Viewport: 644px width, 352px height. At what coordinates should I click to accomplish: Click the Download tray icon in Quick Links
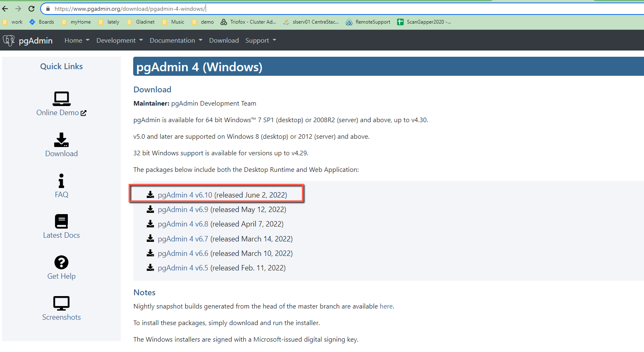pos(62,140)
